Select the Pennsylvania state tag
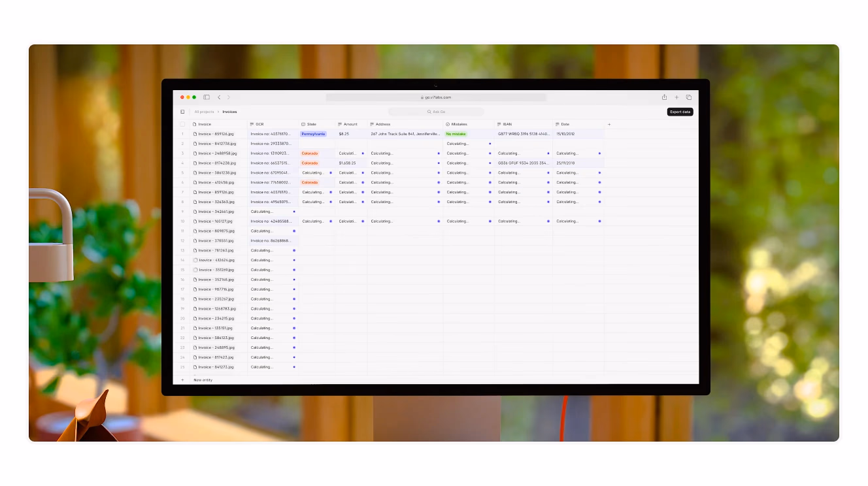This screenshot has width=868, height=486. pos(313,134)
